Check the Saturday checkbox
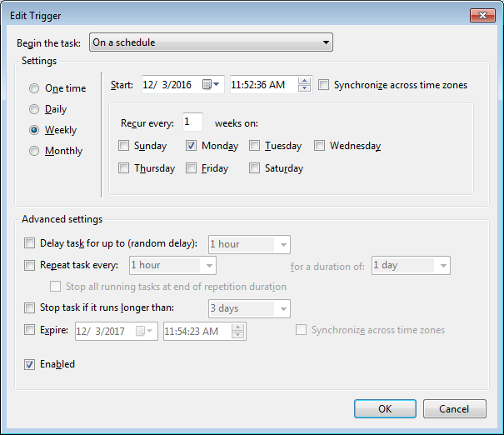 tap(254, 167)
